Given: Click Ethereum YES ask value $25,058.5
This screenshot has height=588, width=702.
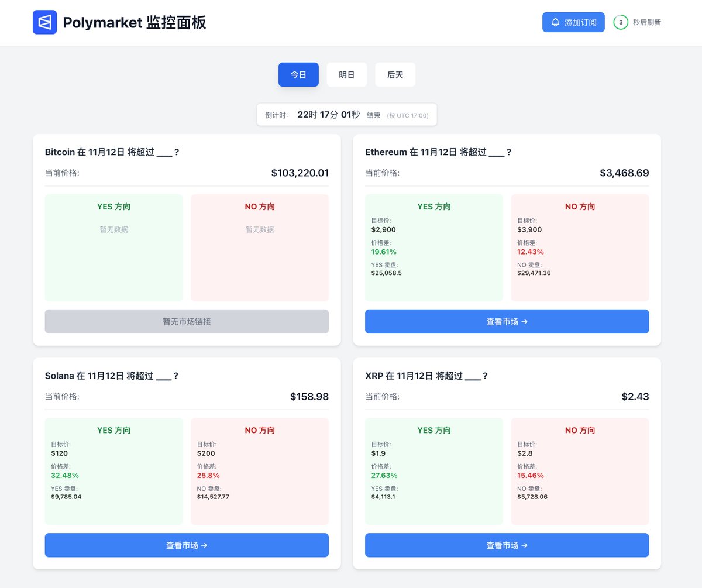Looking at the screenshot, I should pyautogui.click(x=386, y=273).
